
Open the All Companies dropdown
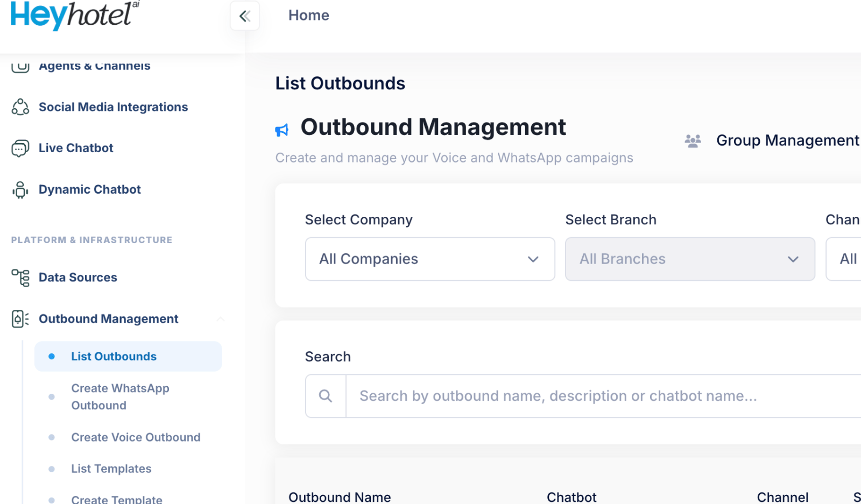coord(430,259)
